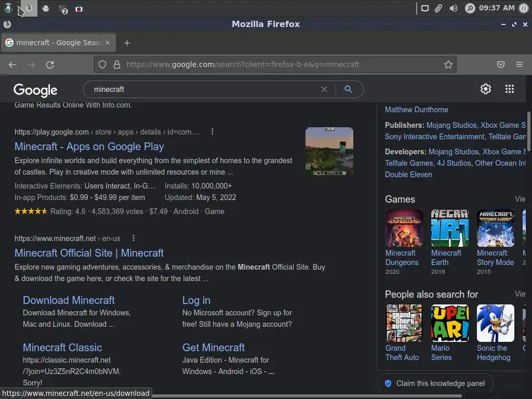Open the system start menu icon
532x399 pixels.
click(x=8, y=8)
